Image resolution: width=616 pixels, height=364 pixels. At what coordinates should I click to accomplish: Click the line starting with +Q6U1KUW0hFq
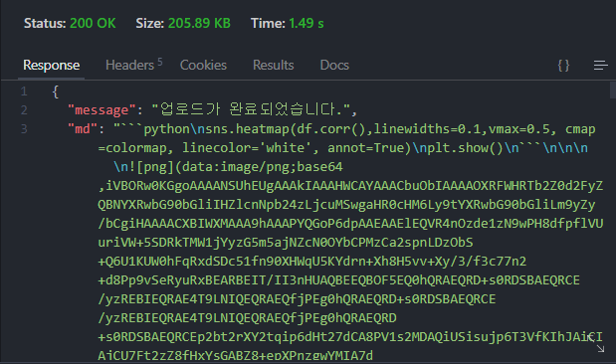[312, 262]
